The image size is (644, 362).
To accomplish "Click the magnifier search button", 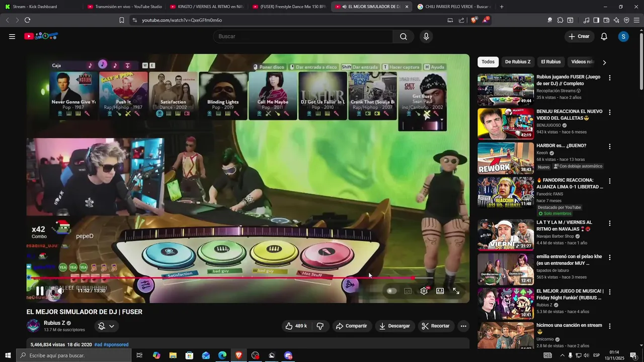I will [404, 36].
